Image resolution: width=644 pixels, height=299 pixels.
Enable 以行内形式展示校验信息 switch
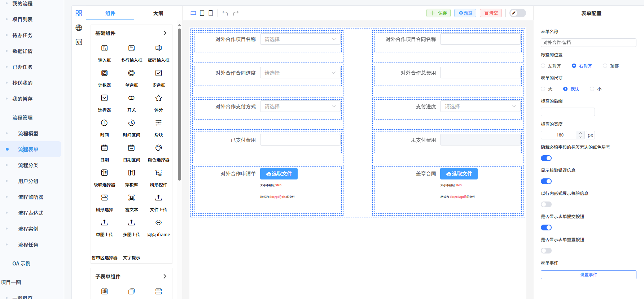(x=546, y=204)
